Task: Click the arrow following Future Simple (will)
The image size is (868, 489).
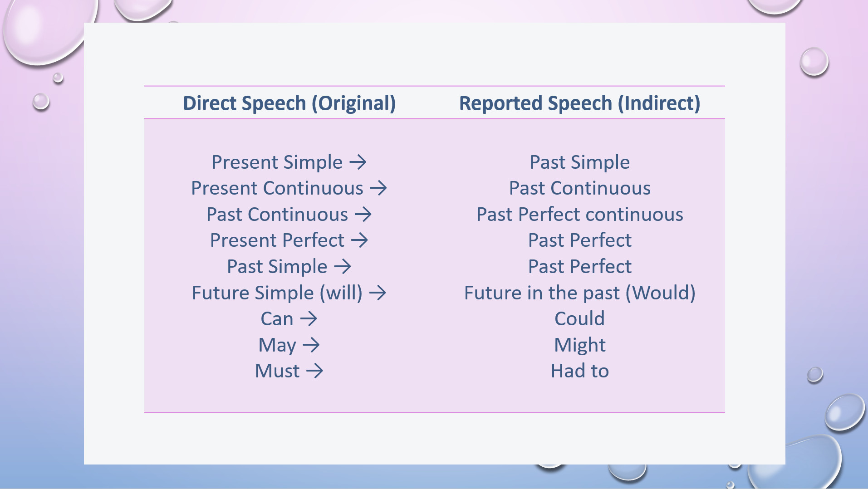Action: (378, 293)
